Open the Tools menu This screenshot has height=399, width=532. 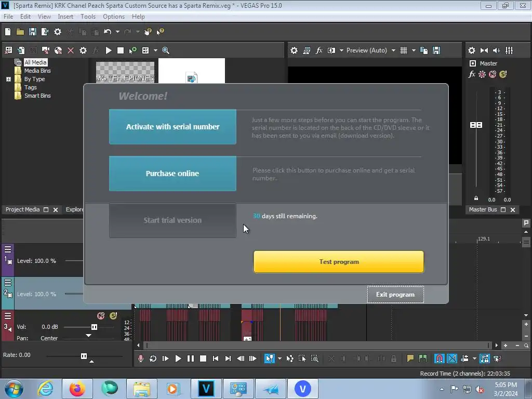pos(88,17)
